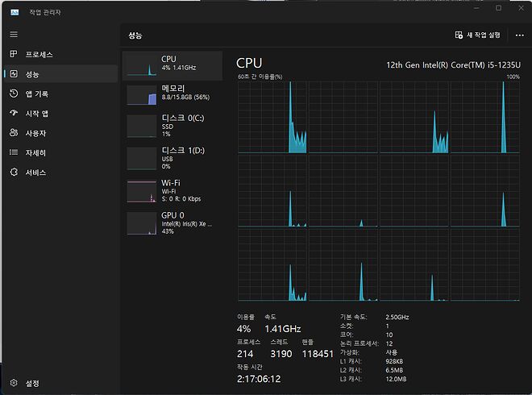Click the Services (서비스) sidebar icon
532x395 pixels.
pyautogui.click(x=14, y=172)
